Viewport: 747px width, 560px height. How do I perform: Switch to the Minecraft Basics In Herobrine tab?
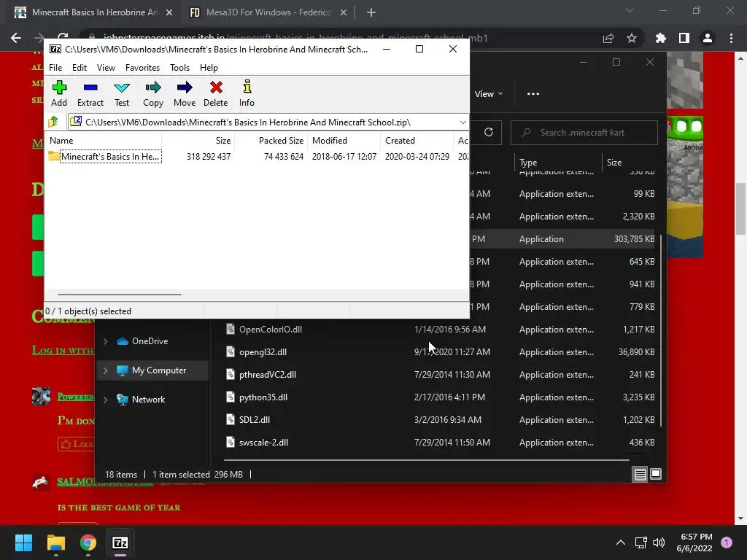pos(93,12)
